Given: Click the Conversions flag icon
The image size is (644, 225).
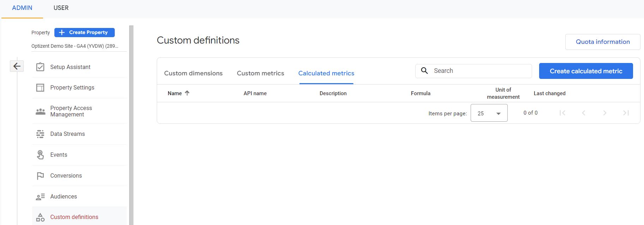Looking at the screenshot, I should tap(40, 175).
